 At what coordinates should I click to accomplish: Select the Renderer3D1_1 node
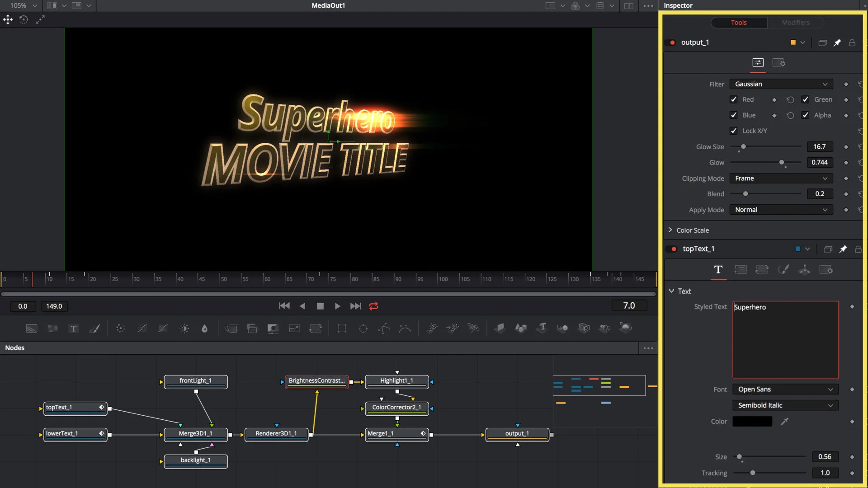point(276,434)
